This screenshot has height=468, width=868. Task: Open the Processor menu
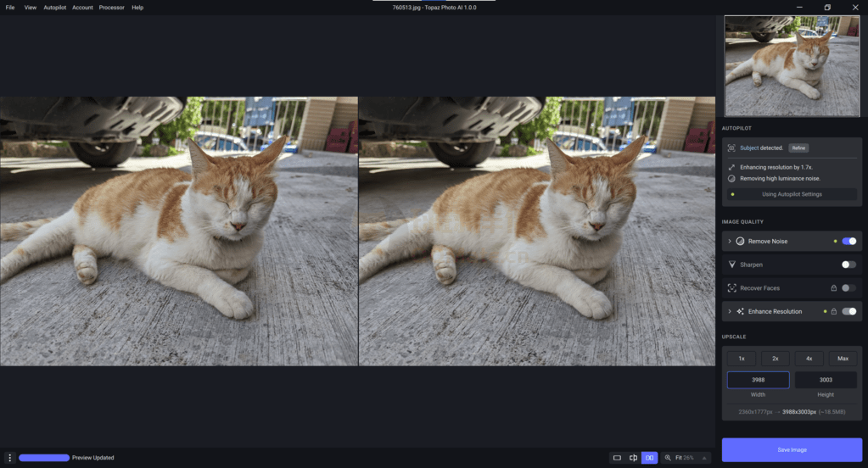[x=111, y=8]
